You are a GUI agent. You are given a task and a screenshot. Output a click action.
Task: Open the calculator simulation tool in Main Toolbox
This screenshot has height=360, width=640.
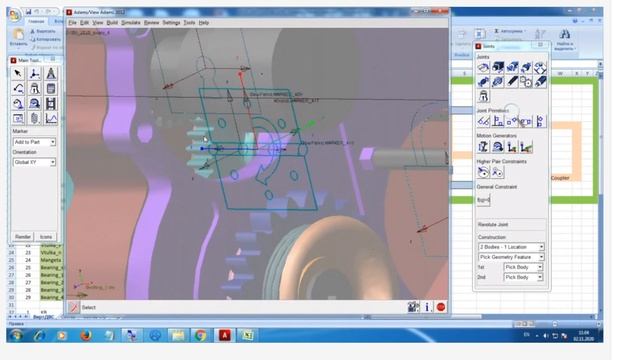(x=51, y=89)
